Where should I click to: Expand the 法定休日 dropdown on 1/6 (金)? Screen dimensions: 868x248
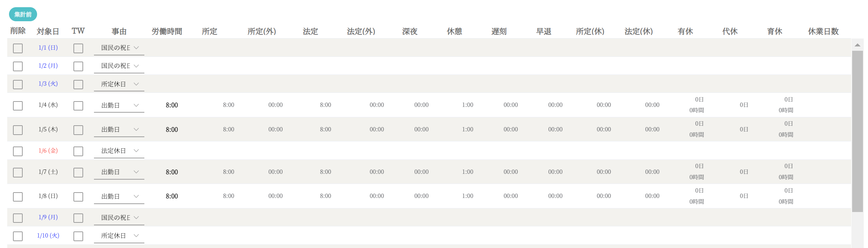119,151
